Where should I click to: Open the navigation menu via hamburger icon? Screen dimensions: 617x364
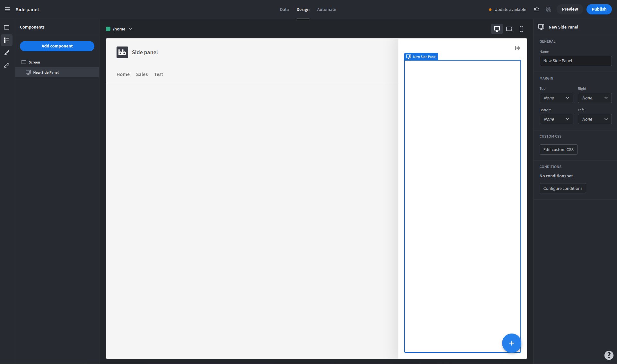click(x=7, y=9)
